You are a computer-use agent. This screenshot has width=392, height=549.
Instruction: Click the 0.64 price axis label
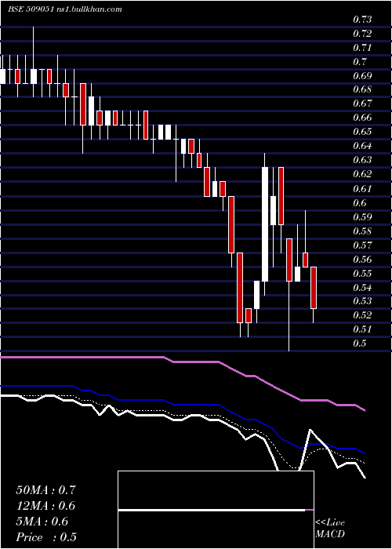click(x=362, y=146)
